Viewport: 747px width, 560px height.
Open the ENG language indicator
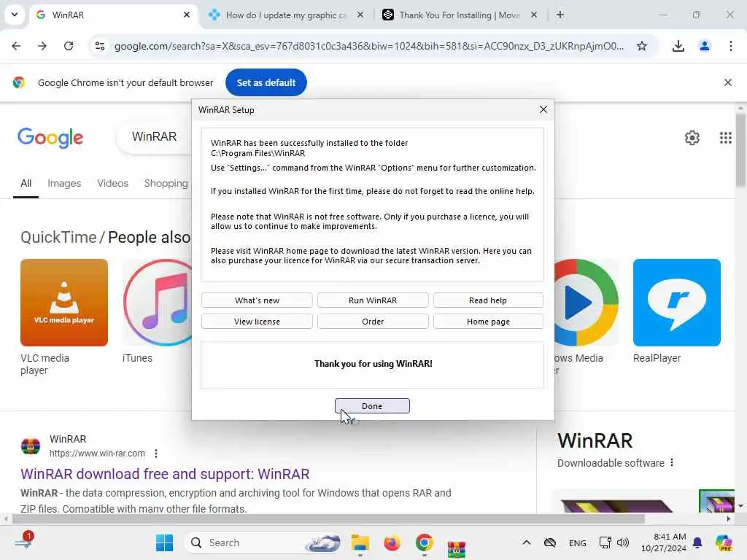(x=577, y=542)
